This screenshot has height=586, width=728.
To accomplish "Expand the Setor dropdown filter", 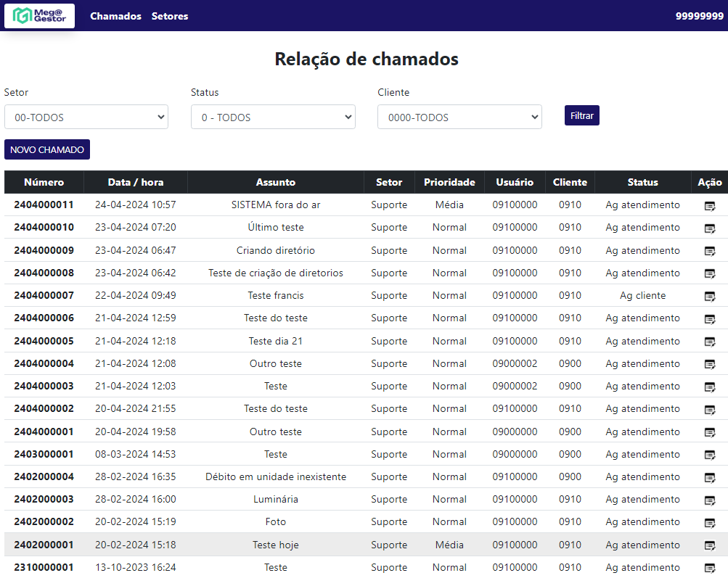I will 86,117.
